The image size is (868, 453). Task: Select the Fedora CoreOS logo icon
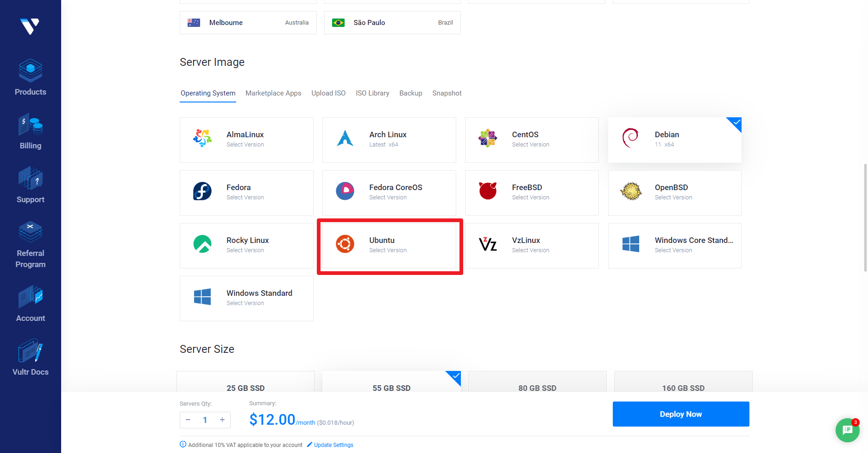[x=345, y=191]
